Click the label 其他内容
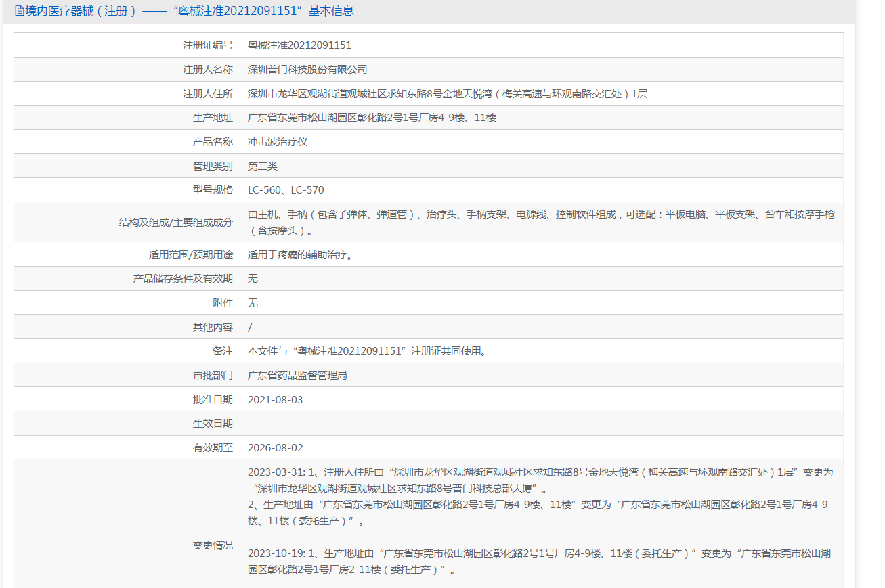 [x=213, y=327]
